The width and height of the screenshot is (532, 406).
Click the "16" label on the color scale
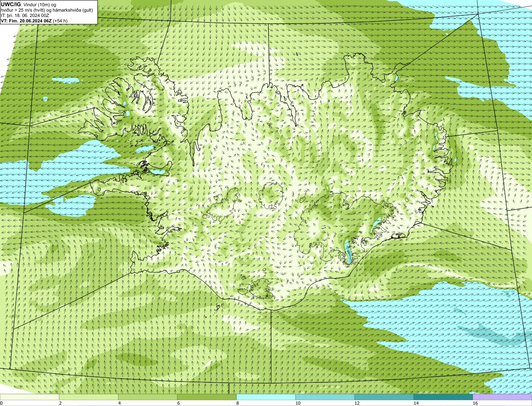[475, 403]
